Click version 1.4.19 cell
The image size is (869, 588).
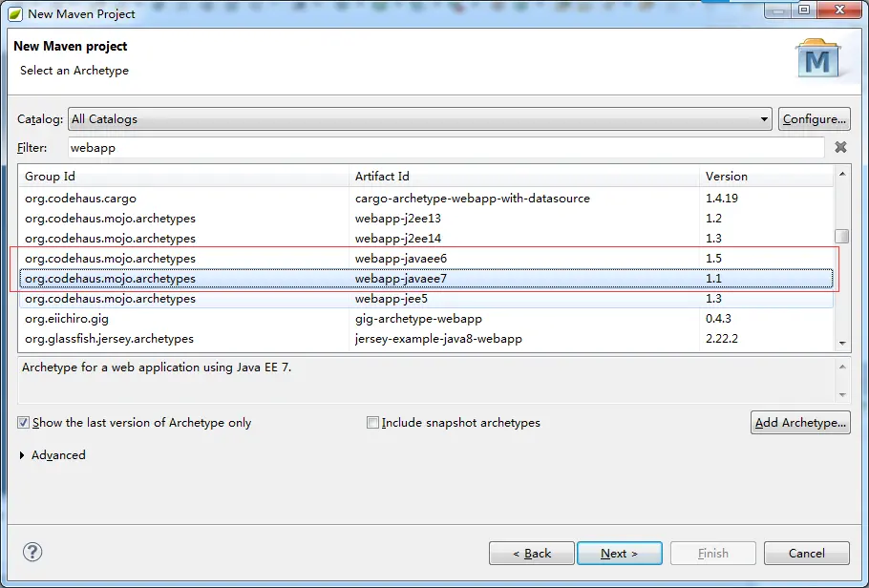(x=722, y=198)
